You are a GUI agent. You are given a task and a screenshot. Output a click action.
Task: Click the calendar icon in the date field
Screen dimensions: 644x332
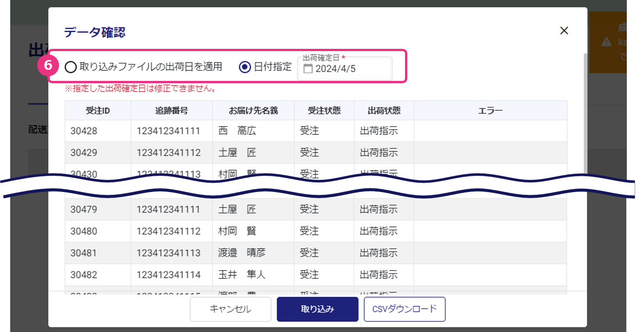[308, 69]
